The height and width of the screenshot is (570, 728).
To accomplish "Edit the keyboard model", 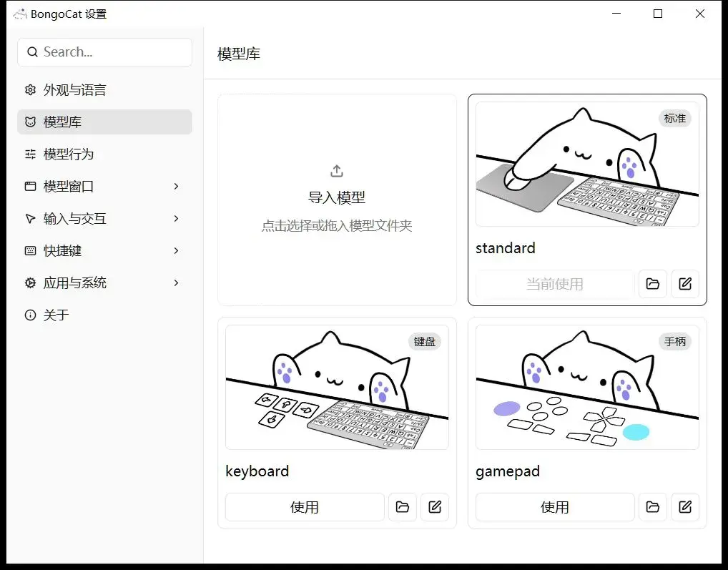I will pyautogui.click(x=435, y=507).
